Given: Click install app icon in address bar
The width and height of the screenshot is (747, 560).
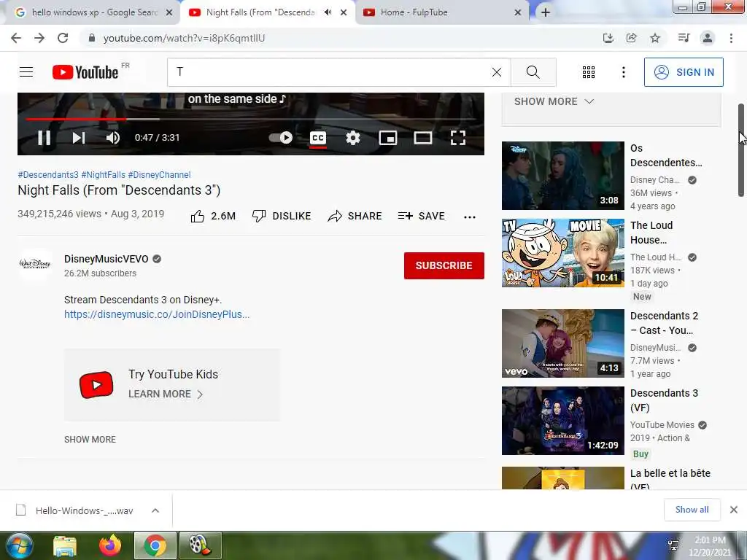Looking at the screenshot, I should 608,38.
